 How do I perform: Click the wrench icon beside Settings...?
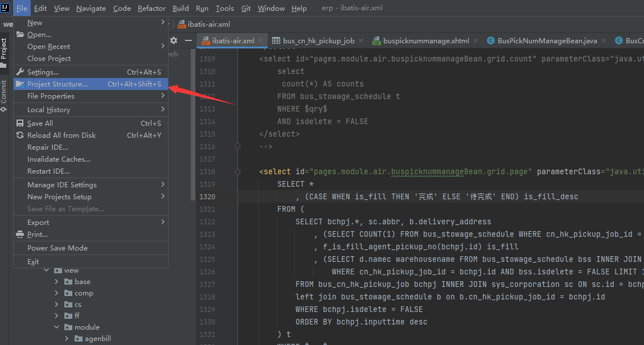[x=20, y=72]
